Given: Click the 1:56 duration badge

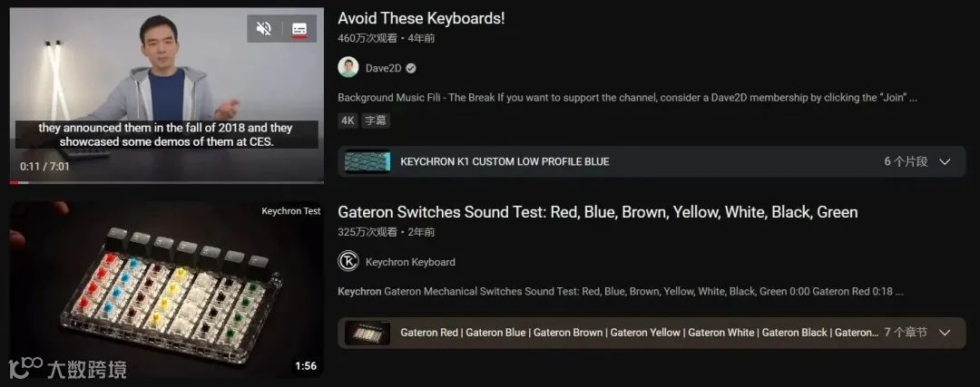Looking at the screenshot, I should tap(306, 366).
